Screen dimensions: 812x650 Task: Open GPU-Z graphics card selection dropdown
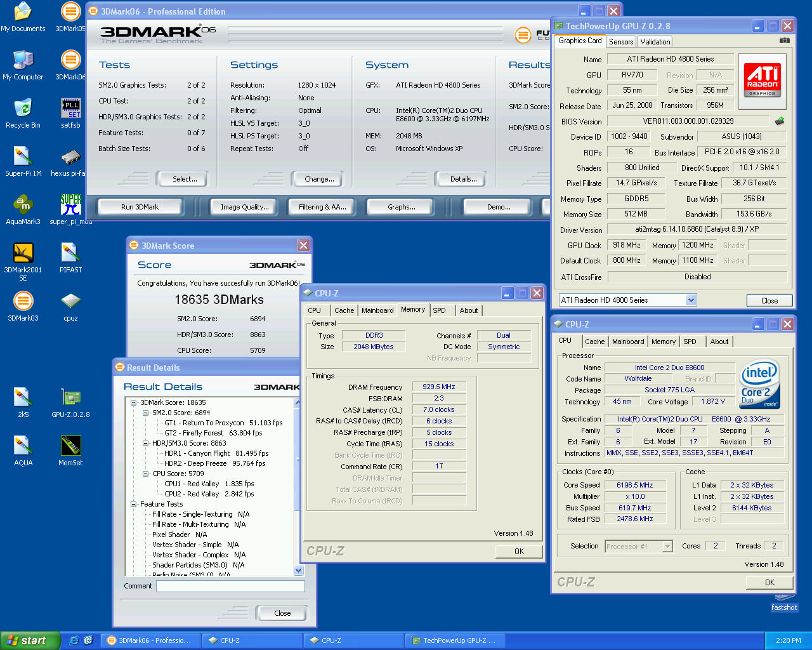pos(691,300)
